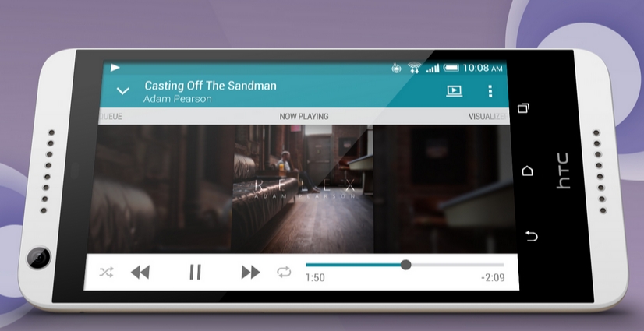The height and width of the screenshot is (331, 644).
Task: Pause the current song
Action: pyautogui.click(x=195, y=273)
